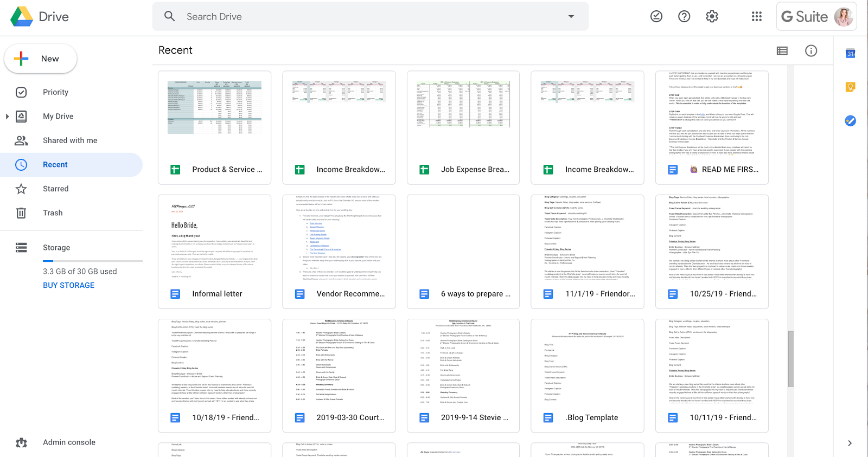Open Priority in the sidebar
The width and height of the screenshot is (868, 457).
[55, 92]
